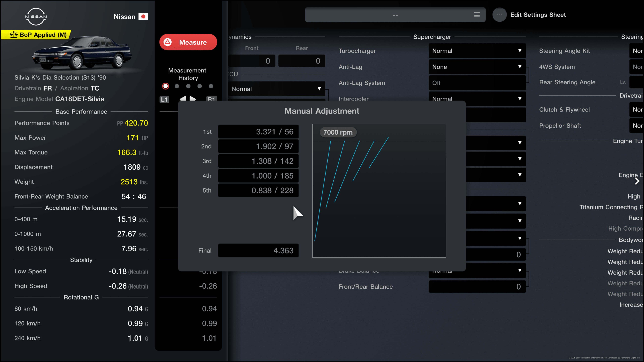
Task: Select the 2nd gear ratio field
Action: coord(258,146)
